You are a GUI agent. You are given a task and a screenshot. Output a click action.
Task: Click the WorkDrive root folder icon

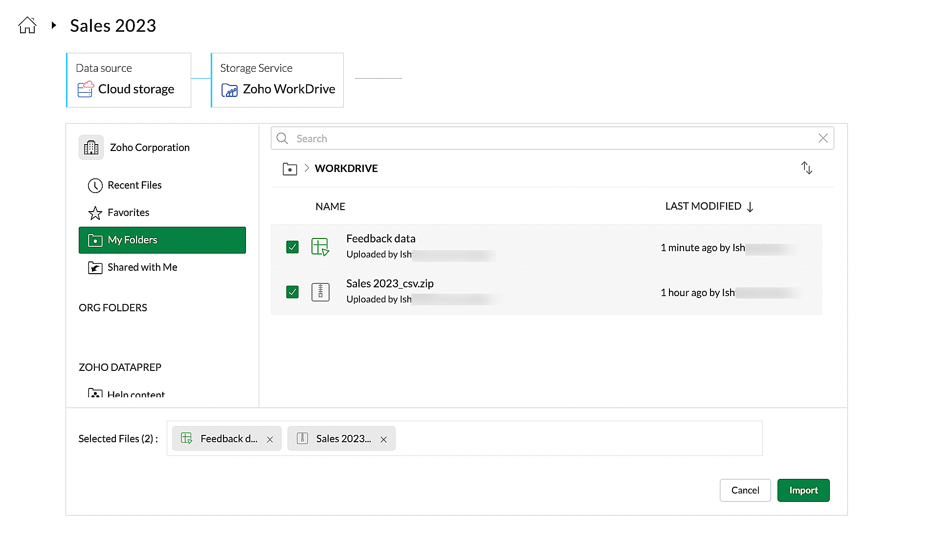pyautogui.click(x=289, y=169)
